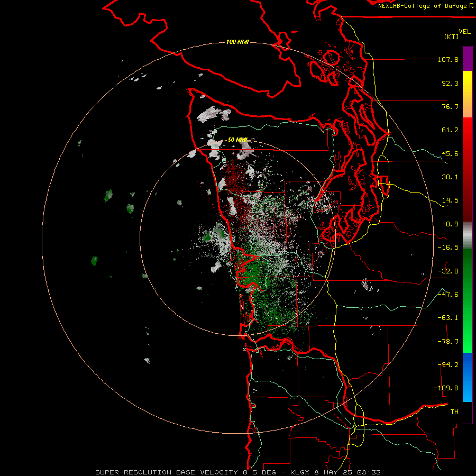Click the -78.7 velocity scale value
Screen dimensions: 476x476
448,342
